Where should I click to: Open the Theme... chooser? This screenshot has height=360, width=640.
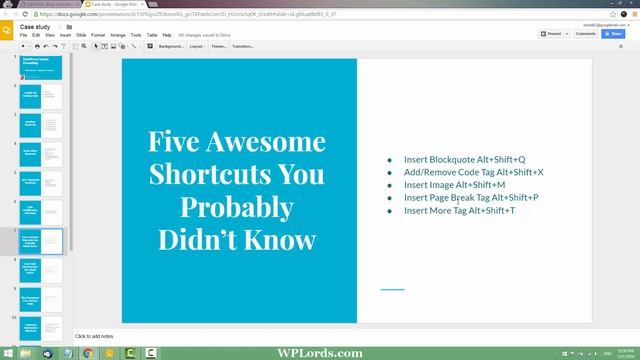pos(219,47)
